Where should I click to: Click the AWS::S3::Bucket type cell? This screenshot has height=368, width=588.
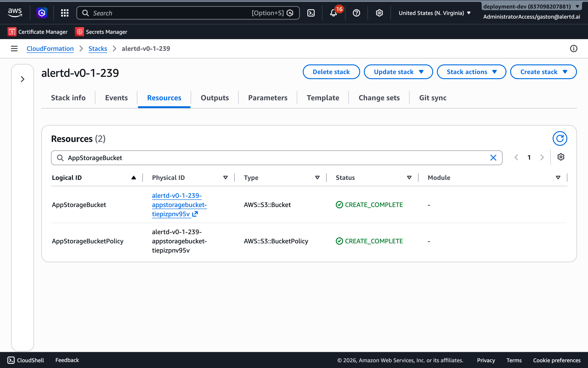(267, 205)
